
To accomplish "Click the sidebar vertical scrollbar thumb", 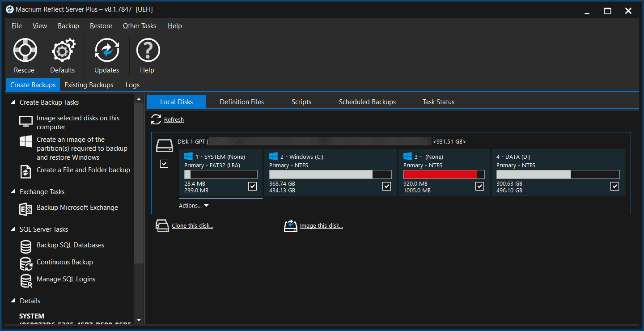I will 139,183.
